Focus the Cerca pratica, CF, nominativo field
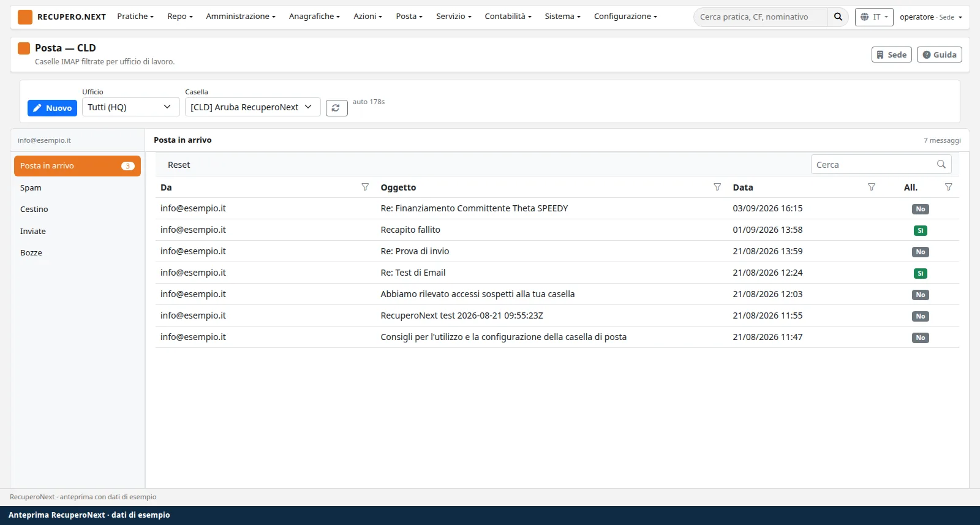 coord(760,17)
